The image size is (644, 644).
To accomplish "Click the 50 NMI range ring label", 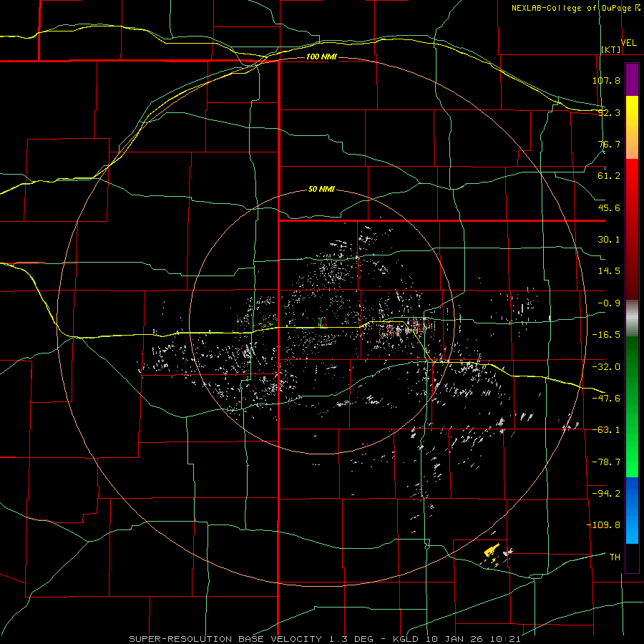I will click(x=321, y=190).
